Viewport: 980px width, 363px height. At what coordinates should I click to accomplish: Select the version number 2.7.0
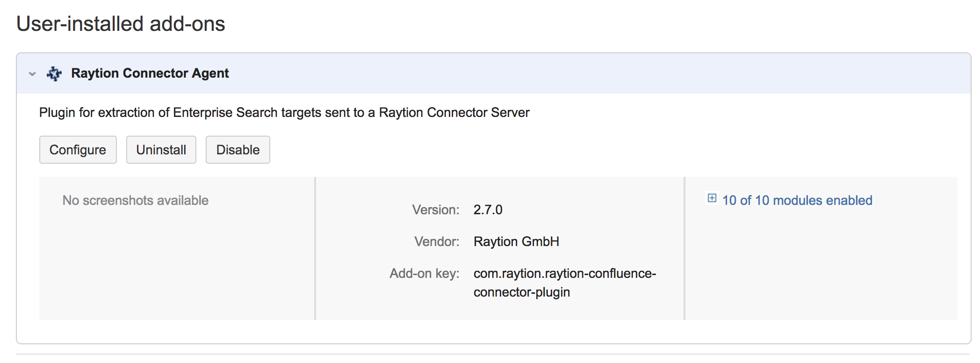pos(488,210)
